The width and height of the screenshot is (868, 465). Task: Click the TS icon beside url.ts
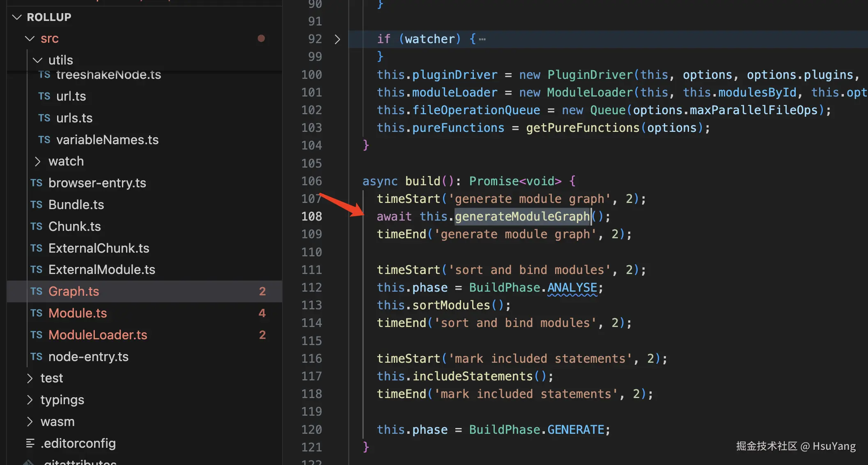44,96
